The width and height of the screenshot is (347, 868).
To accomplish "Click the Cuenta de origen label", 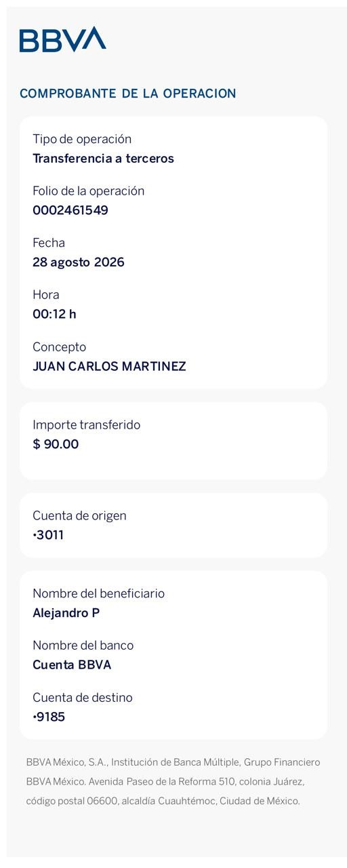I will click(x=79, y=516).
